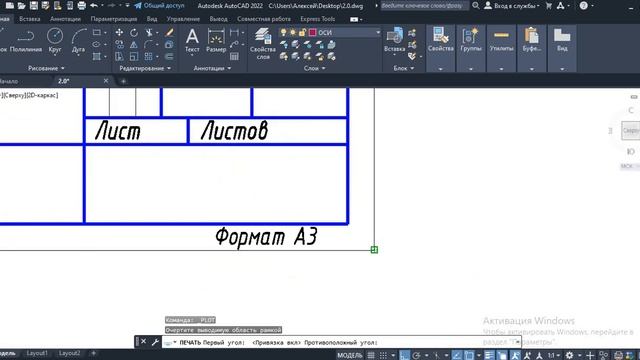Open the Параметризация ribbon tab
The height and width of the screenshot is (360, 640).
[114, 19]
